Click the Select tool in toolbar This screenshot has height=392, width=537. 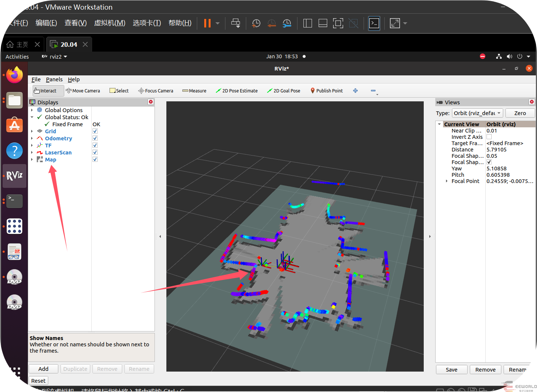pyautogui.click(x=119, y=91)
